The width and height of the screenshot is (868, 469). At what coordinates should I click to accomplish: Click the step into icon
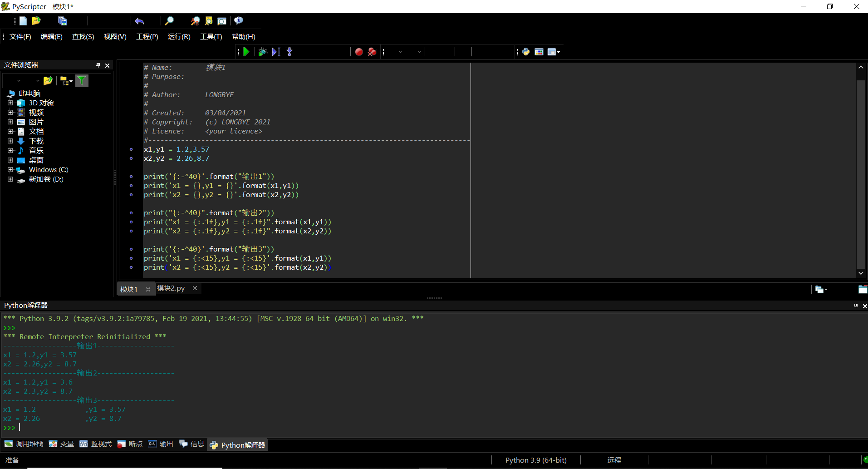tap(289, 52)
